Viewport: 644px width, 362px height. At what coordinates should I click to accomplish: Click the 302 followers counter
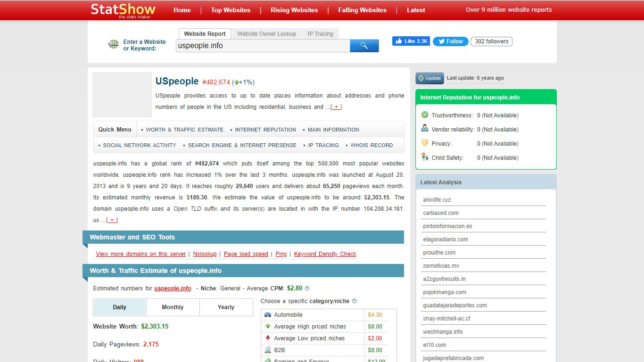[491, 41]
